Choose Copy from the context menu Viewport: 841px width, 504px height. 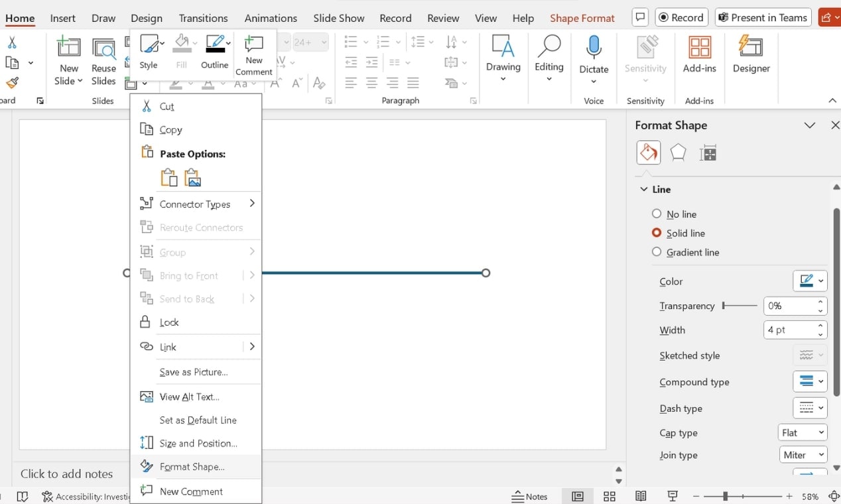coord(196,130)
